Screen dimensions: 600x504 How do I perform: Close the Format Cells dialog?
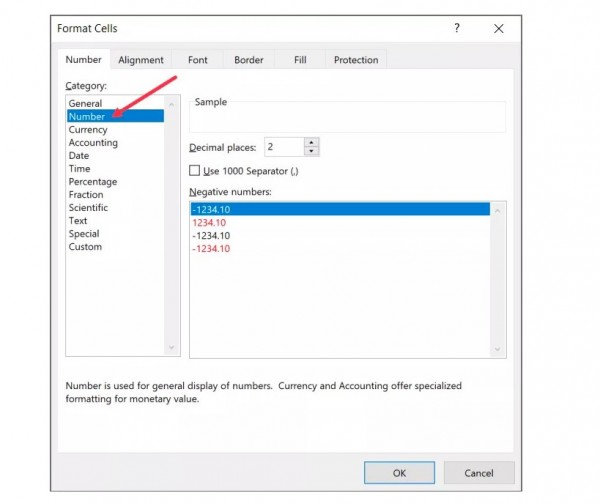(x=499, y=28)
